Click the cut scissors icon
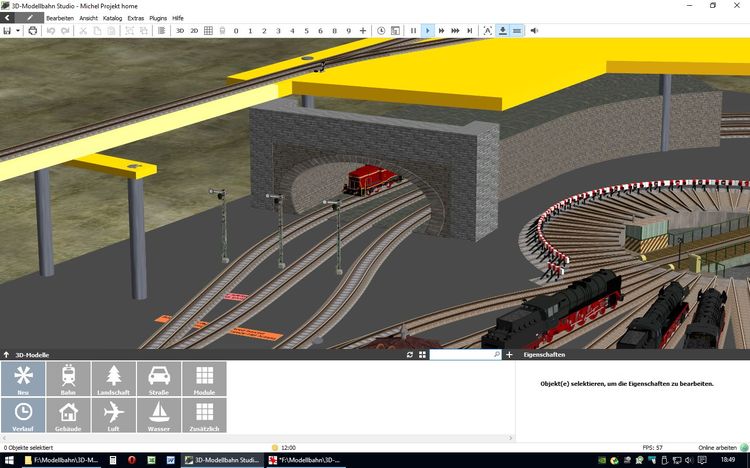Viewport: 750px width, 468px height. tap(83, 31)
